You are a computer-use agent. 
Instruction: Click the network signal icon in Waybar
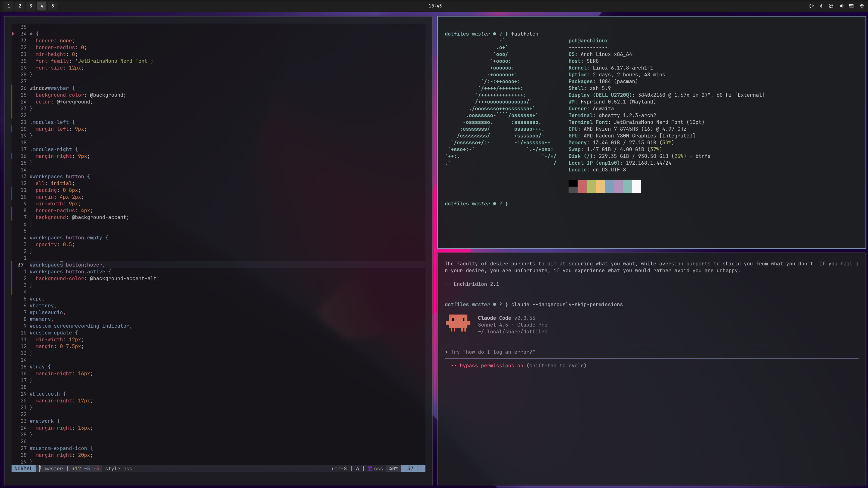tap(831, 6)
